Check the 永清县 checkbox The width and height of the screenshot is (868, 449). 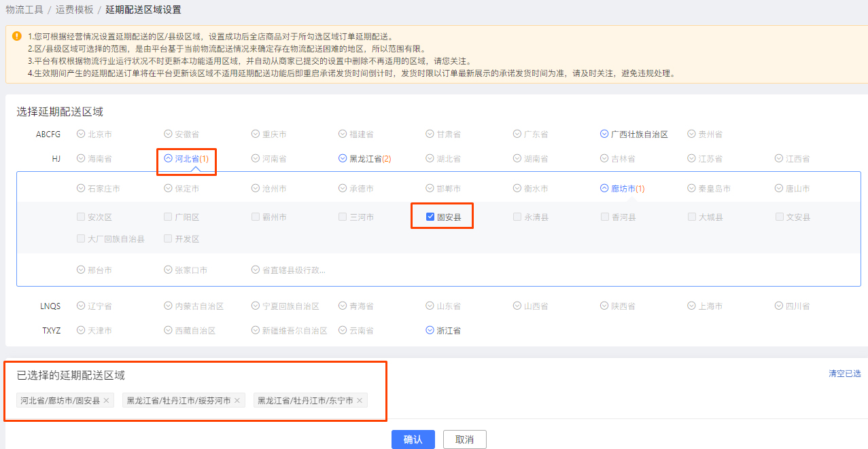[x=517, y=216]
